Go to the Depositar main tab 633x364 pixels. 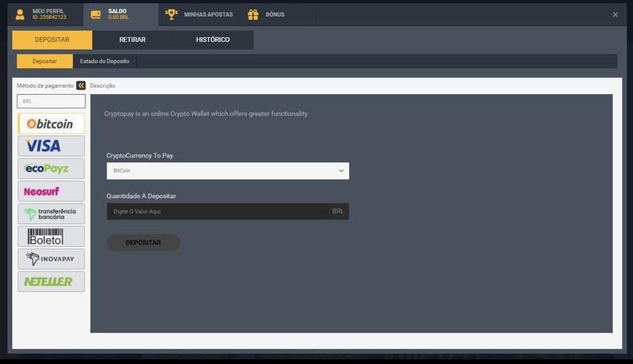52,40
